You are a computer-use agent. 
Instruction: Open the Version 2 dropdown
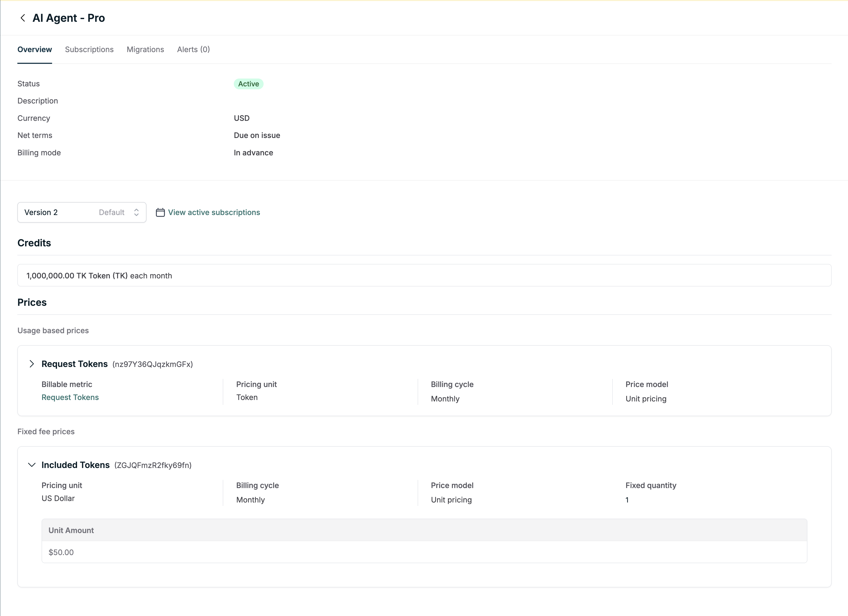click(81, 212)
